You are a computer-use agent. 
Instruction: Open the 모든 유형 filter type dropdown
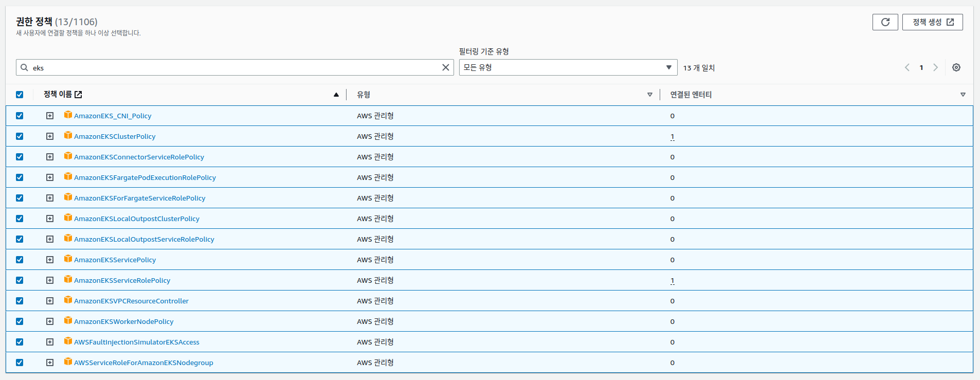point(568,67)
